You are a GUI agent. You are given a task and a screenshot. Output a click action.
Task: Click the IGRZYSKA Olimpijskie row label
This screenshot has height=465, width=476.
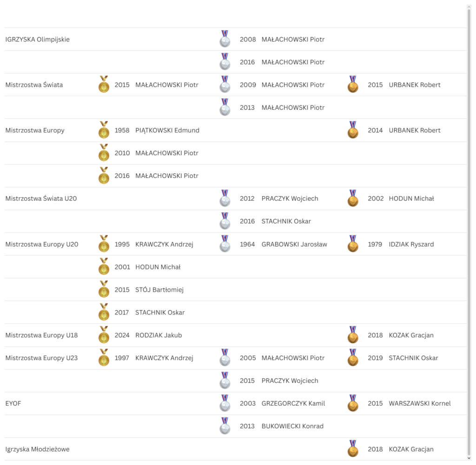[37, 39]
